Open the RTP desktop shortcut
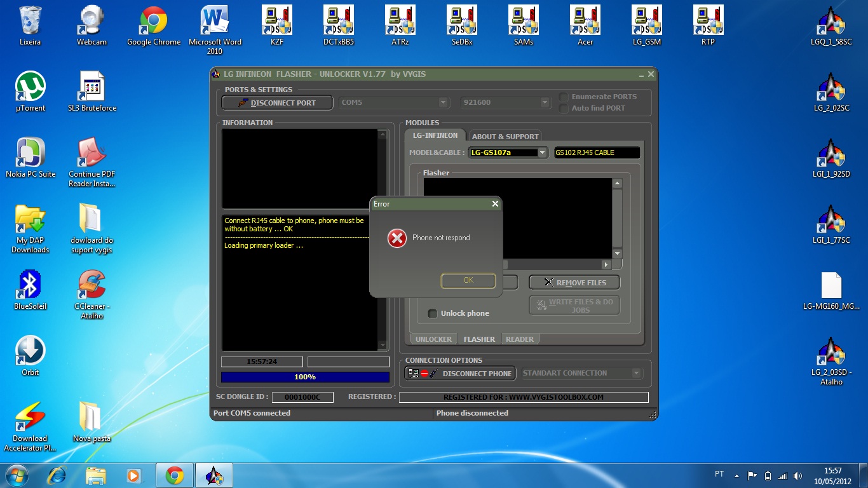Screen dimensions: 868x488 tap(709, 25)
